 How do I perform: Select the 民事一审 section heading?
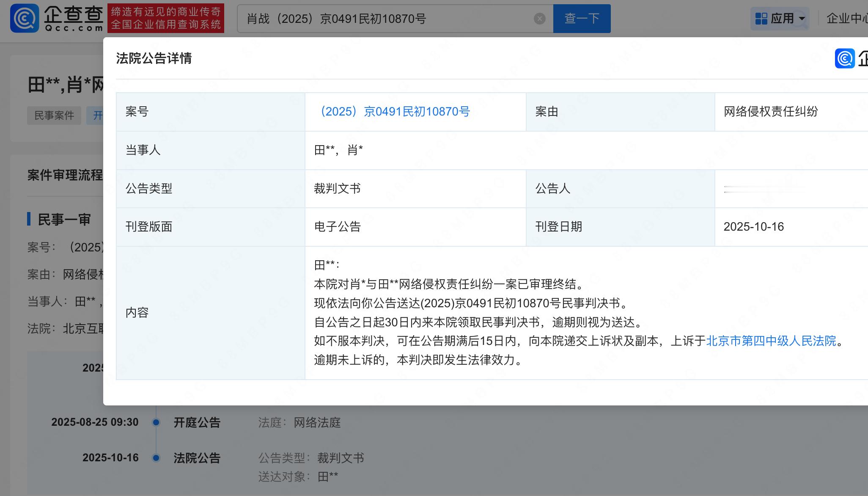point(64,220)
